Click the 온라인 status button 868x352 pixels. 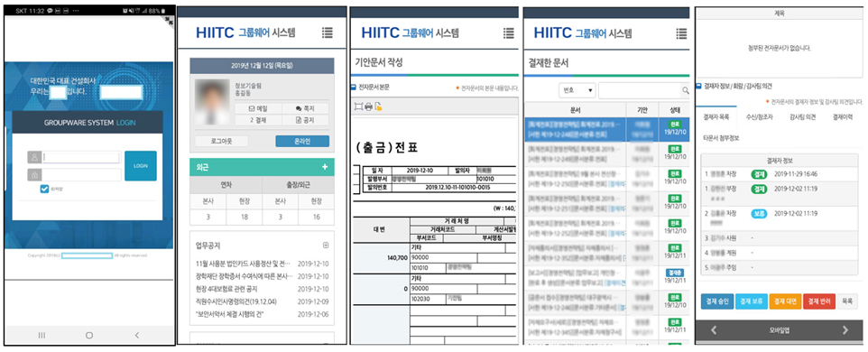[302, 142]
